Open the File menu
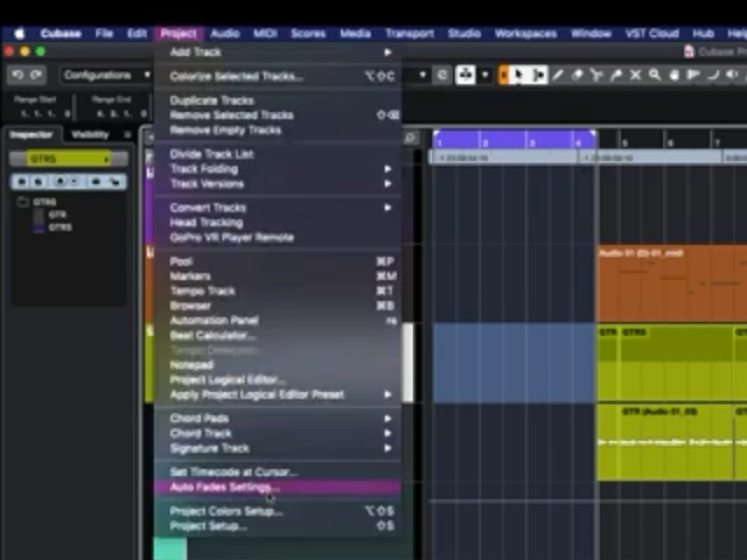Viewport: 747px width, 560px height. (x=104, y=33)
